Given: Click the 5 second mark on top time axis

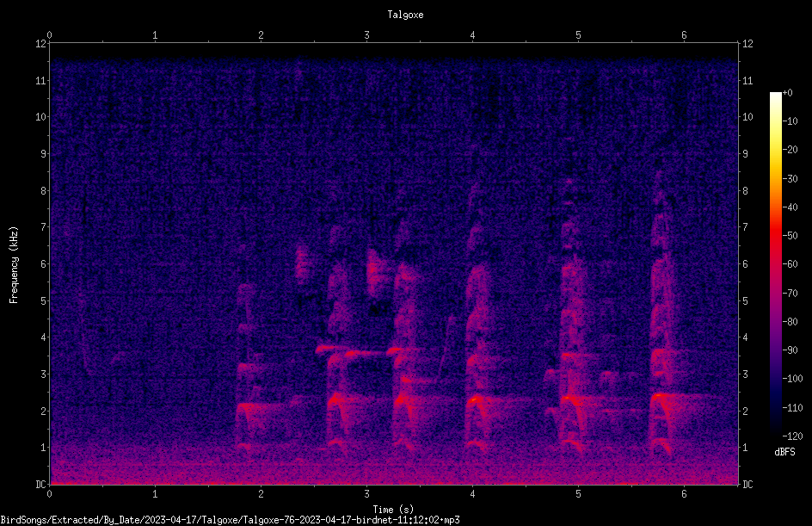Looking at the screenshot, I should click(x=578, y=35).
